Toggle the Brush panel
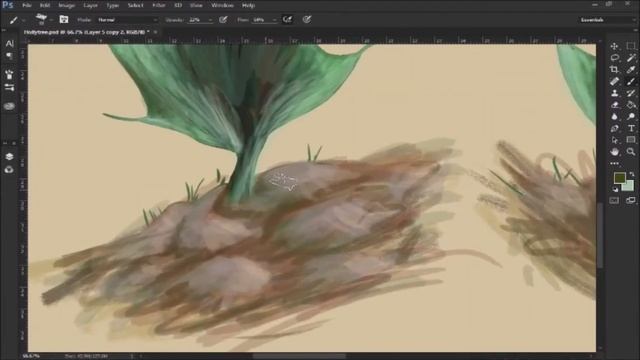640x360 pixels. click(64, 19)
